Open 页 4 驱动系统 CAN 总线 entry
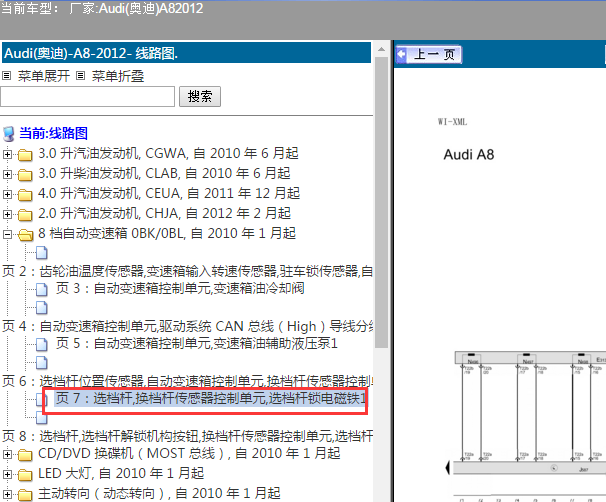The height and width of the screenshot is (502, 606). (x=187, y=326)
